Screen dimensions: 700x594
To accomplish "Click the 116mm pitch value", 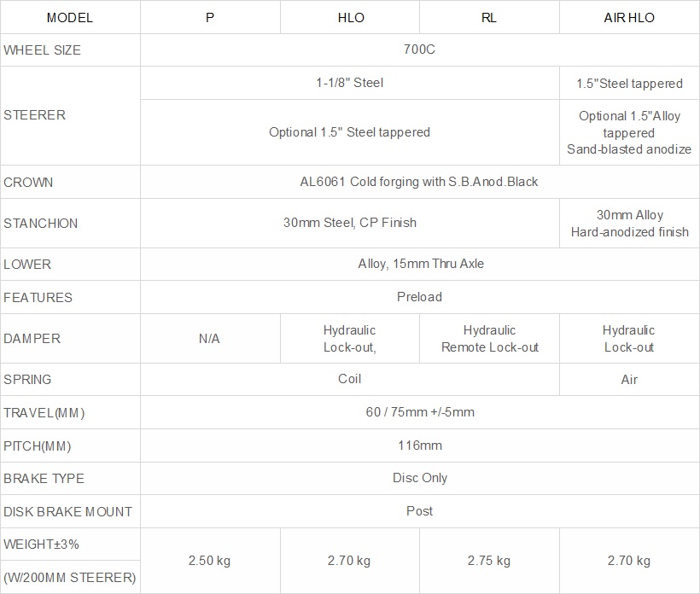I will [x=420, y=445].
